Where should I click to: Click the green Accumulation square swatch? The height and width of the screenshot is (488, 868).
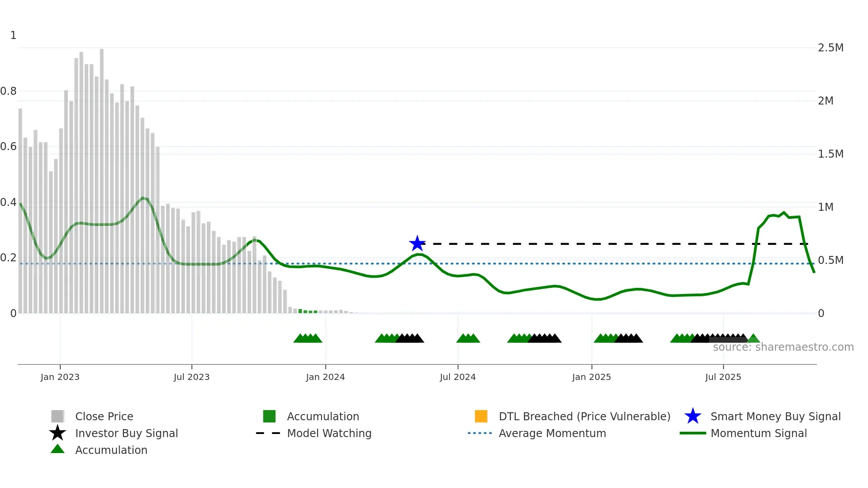(269, 416)
